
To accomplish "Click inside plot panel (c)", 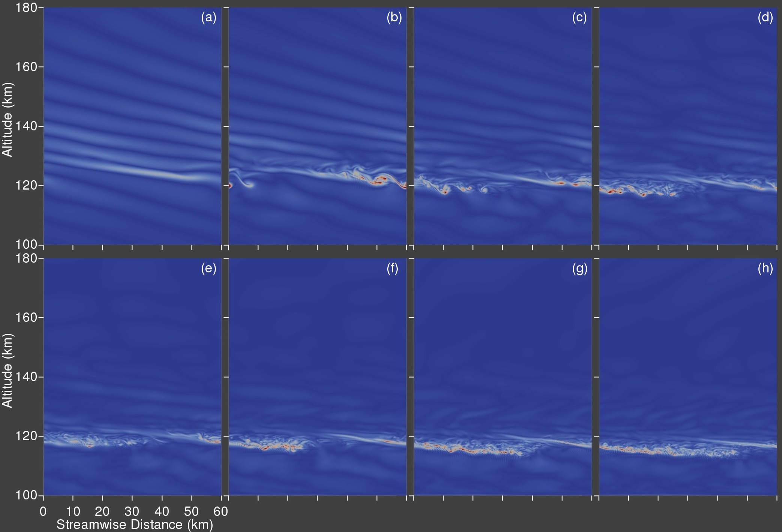I will click(503, 126).
